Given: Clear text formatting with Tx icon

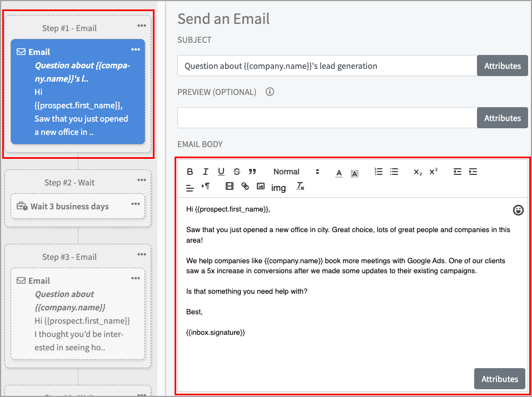Looking at the screenshot, I should (300, 187).
